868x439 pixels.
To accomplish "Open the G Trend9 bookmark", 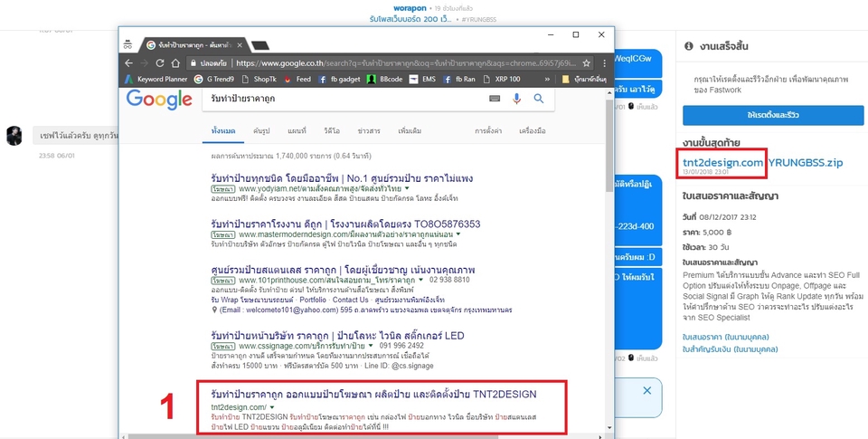I will coord(214,80).
